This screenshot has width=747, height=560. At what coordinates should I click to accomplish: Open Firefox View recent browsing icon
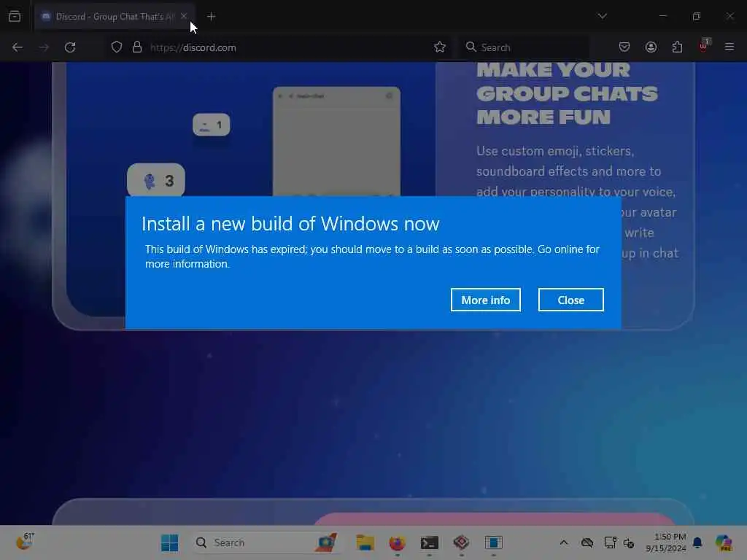point(15,17)
